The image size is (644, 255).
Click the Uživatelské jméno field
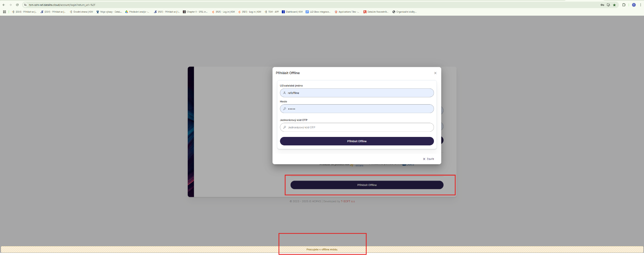[357, 93]
